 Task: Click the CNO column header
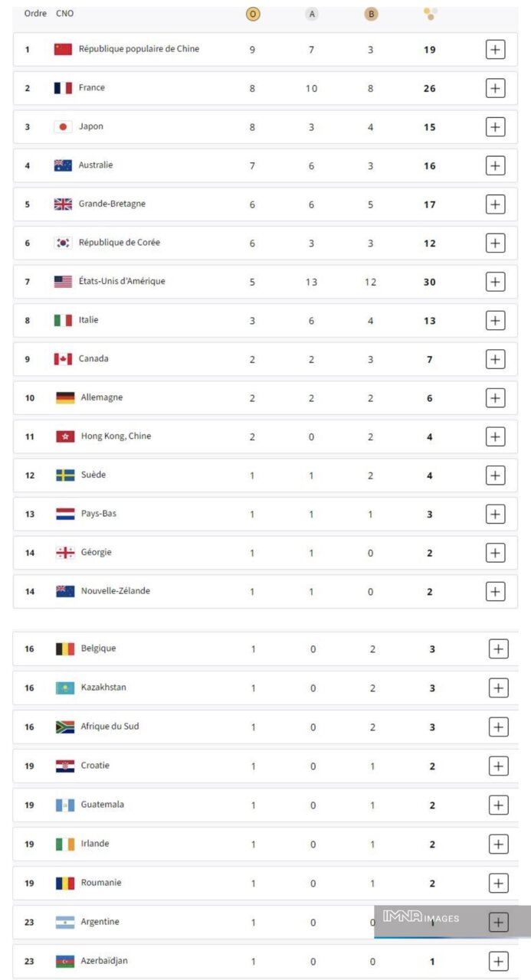point(65,14)
